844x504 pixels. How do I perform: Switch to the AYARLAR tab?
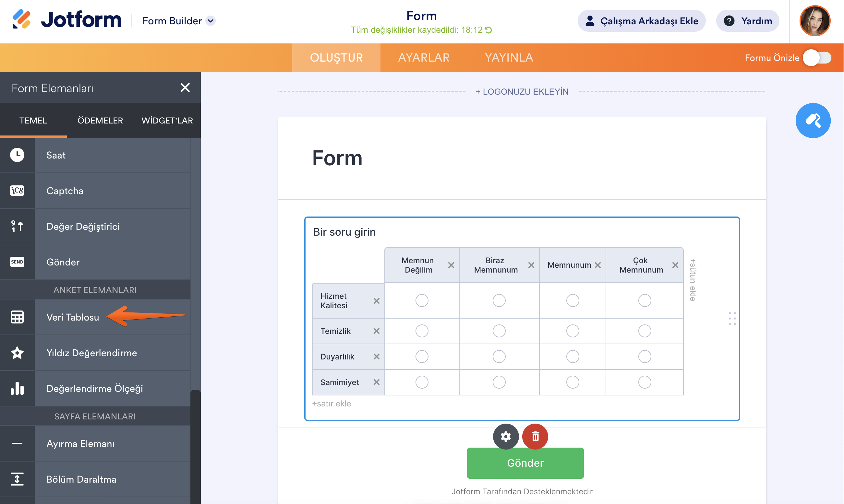tap(424, 58)
